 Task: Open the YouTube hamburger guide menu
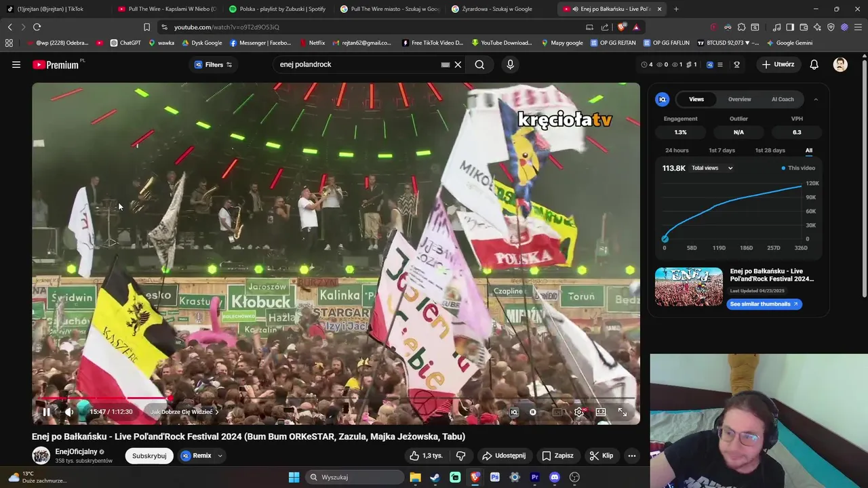tap(16, 64)
